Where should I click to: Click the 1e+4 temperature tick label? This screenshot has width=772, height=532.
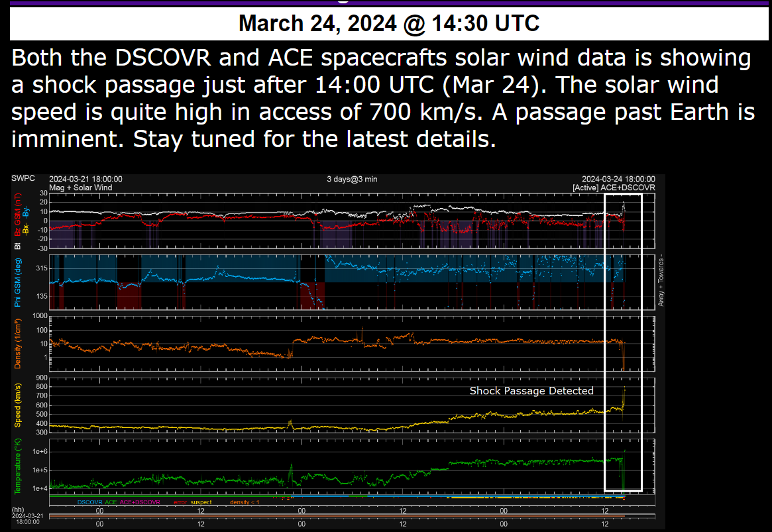tap(40, 489)
